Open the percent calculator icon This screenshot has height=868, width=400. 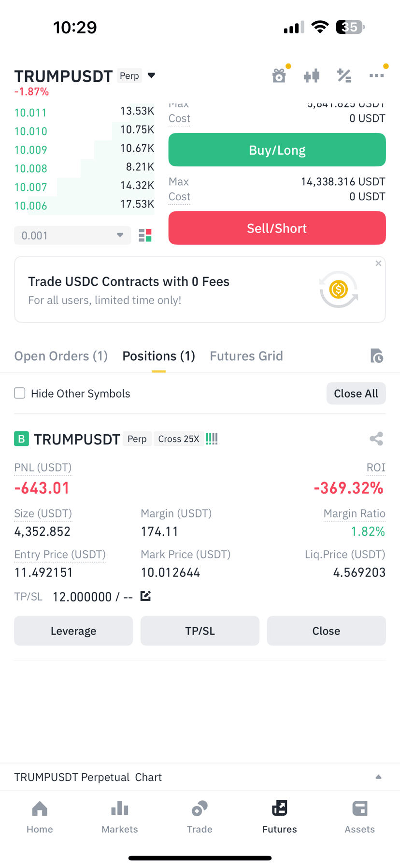tap(344, 75)
